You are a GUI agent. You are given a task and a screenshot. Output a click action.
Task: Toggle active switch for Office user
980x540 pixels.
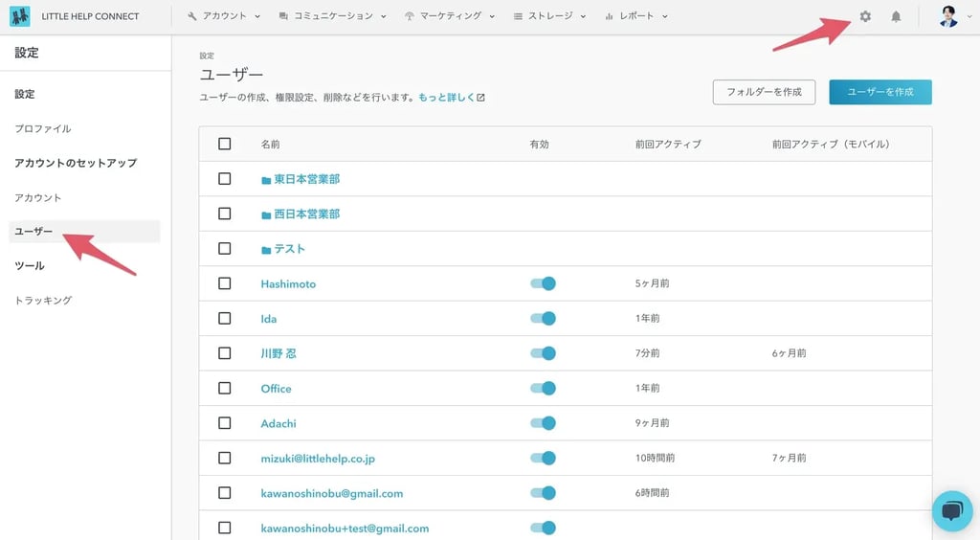tap(543, 388)
